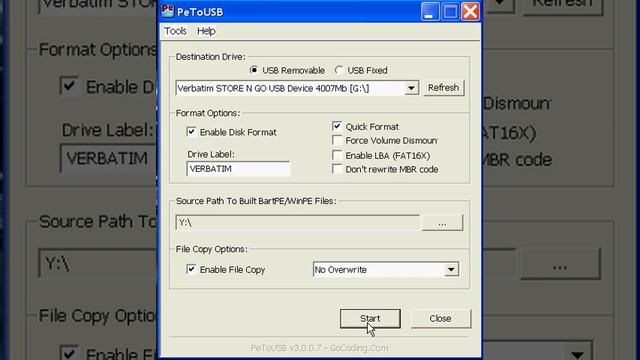Refresh the destination drive list
The height and width of the screenshot is (360, 640).
pyautogui.click(x=443, y=88)
